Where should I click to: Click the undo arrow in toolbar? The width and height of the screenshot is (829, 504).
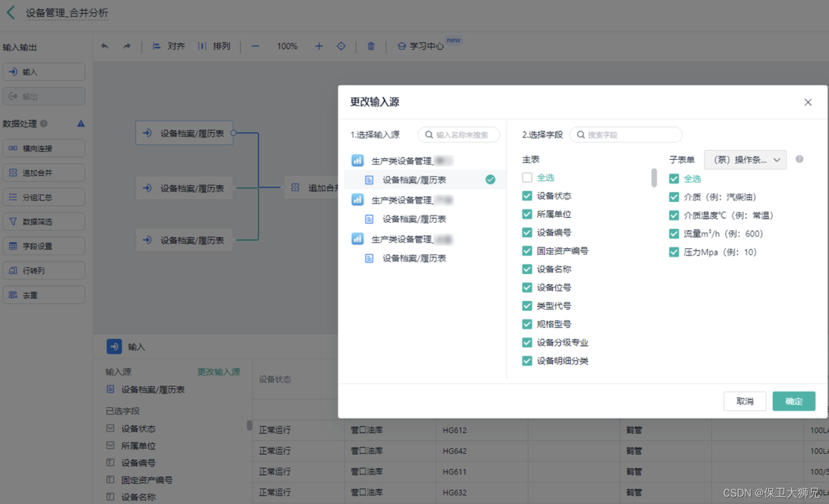105,46
